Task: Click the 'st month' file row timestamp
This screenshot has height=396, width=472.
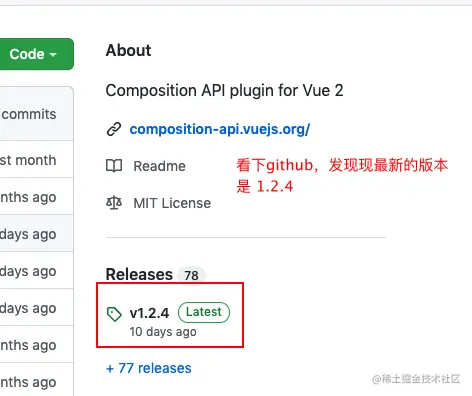Action: pos(28,160)
